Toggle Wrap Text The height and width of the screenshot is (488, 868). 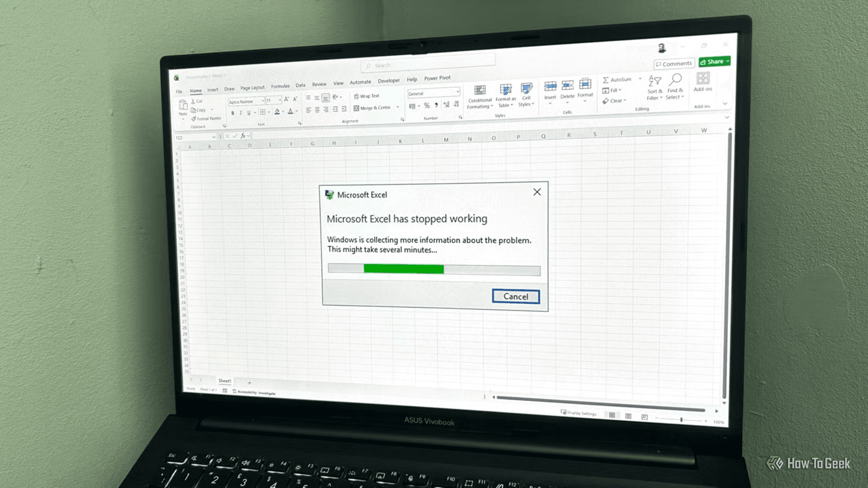point(367,96)
